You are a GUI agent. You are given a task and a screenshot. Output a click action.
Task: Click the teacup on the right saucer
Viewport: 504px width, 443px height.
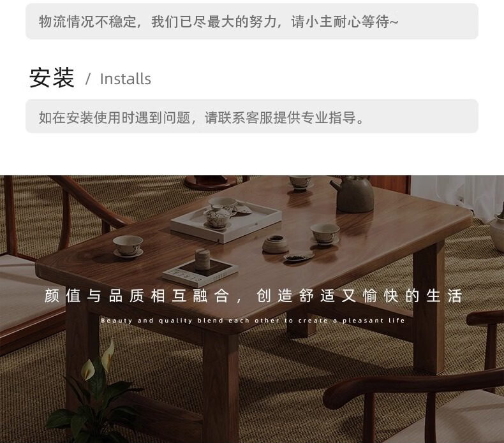[x=325, y=234]
